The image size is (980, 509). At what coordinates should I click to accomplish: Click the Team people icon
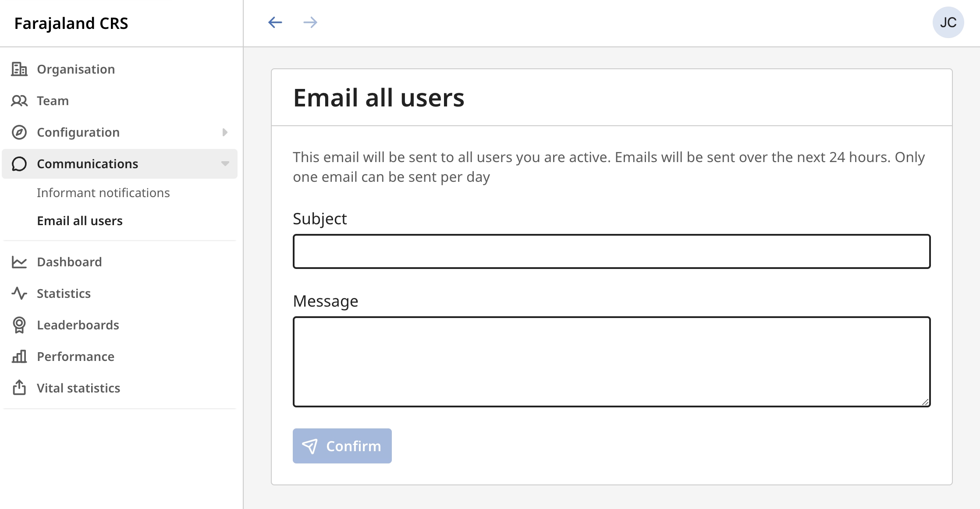coord(19,101)
